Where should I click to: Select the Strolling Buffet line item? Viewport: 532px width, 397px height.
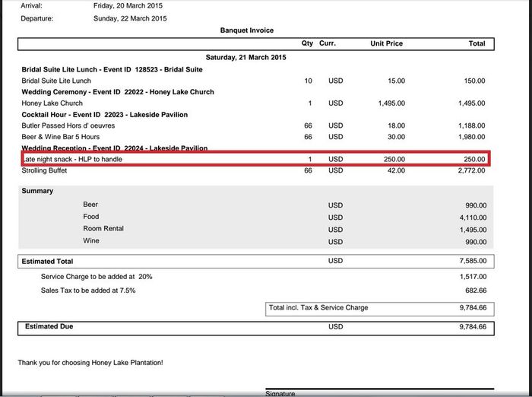(46, 171)
